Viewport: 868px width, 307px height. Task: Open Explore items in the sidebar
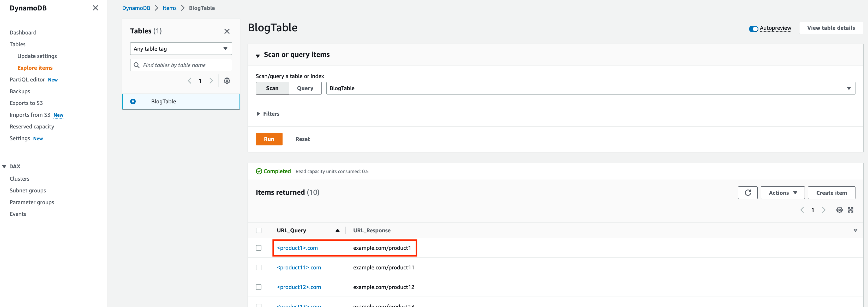click(35, 67)
